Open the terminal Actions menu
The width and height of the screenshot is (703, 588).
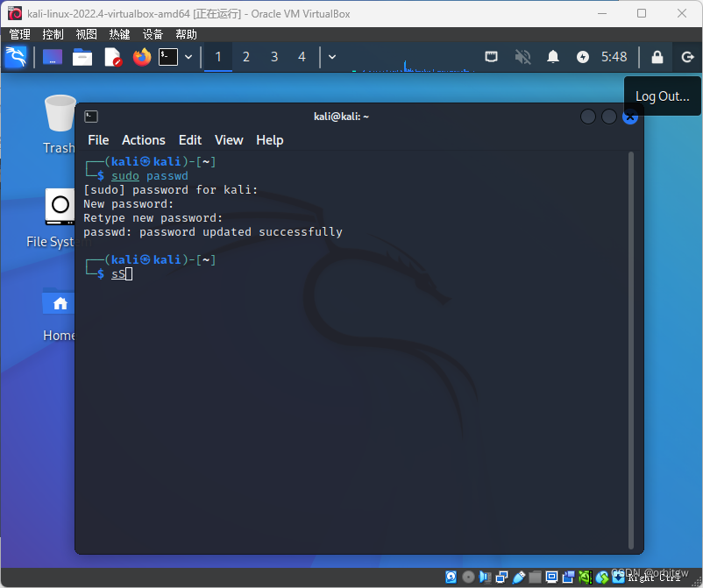[x=144, y=140]
